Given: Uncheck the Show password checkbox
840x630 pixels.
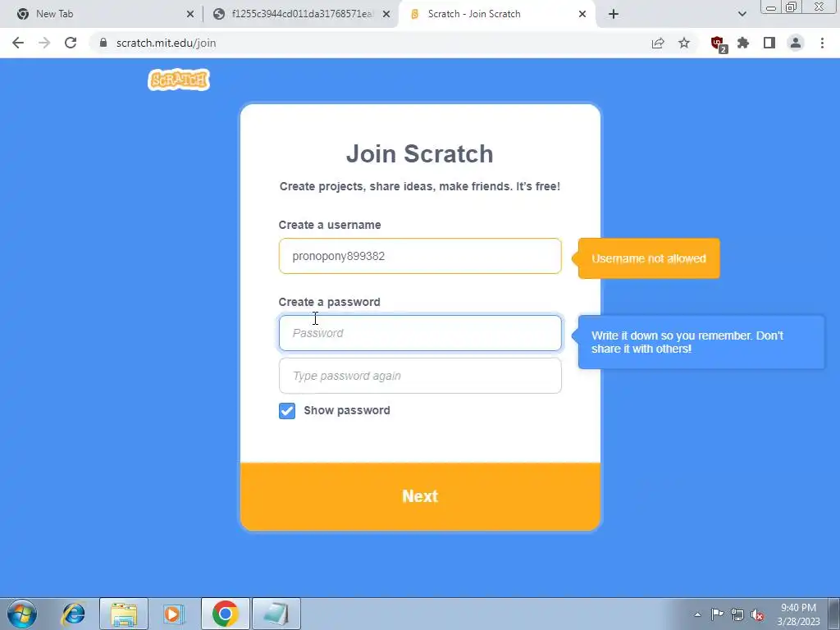Looking at the screenshot, I should click(x=287, y=411).
